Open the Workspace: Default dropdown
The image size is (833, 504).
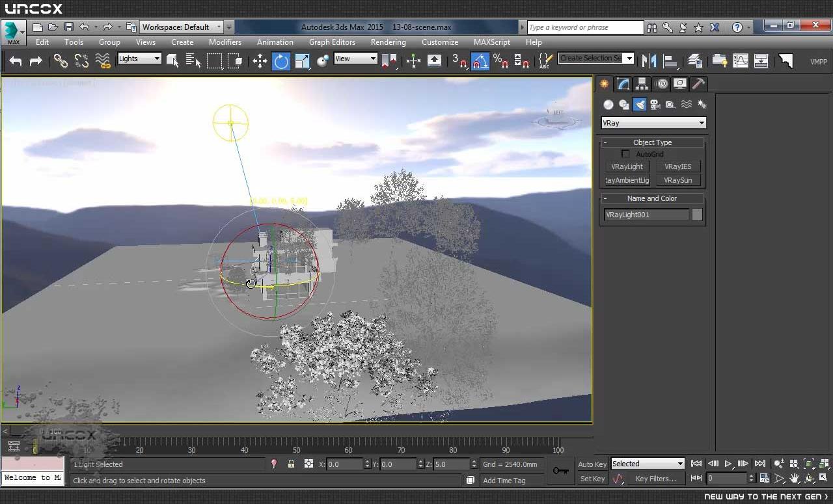coord(182,27)
